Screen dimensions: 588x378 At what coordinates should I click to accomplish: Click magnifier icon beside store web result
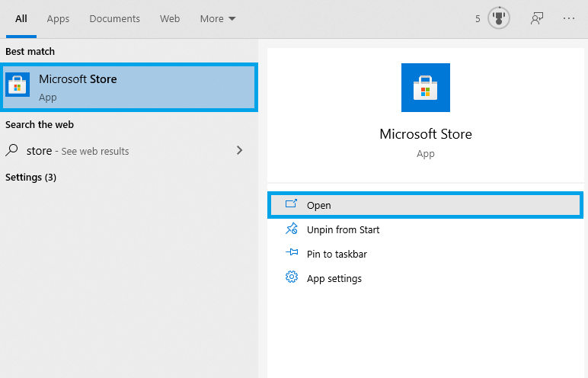12,151
